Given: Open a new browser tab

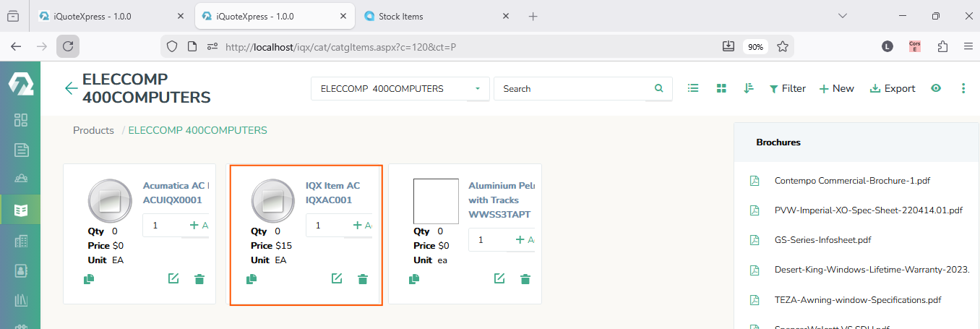Looking at the screenshot, I should point(533,16).
